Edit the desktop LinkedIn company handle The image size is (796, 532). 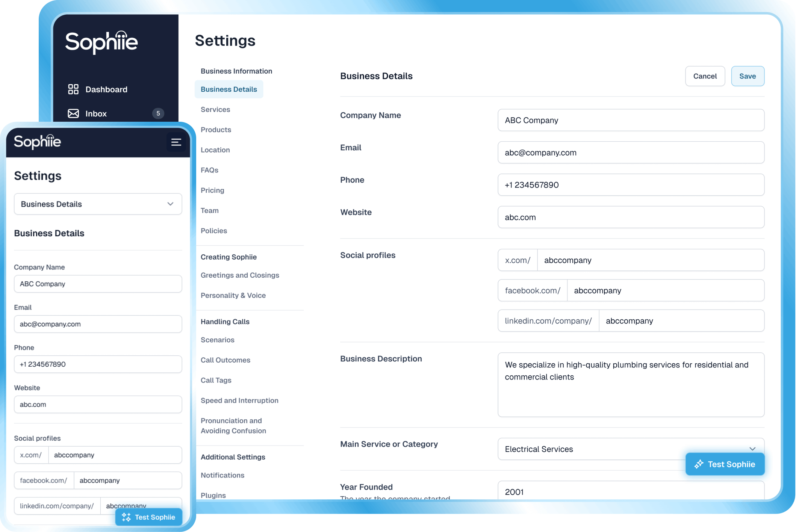pyautogui.click(x=681, y=321)
